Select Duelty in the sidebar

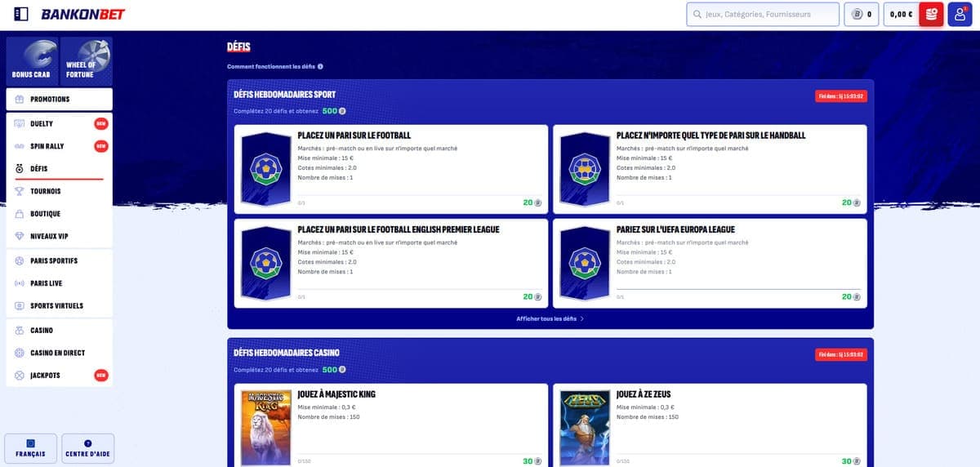pos(59,123)
